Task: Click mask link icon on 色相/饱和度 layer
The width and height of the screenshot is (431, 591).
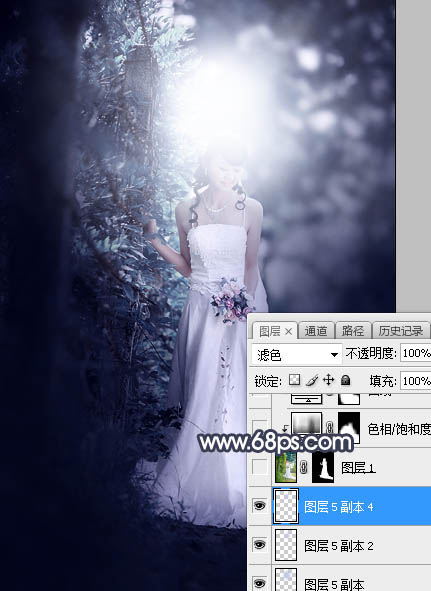Action: (x=330, y=428)
